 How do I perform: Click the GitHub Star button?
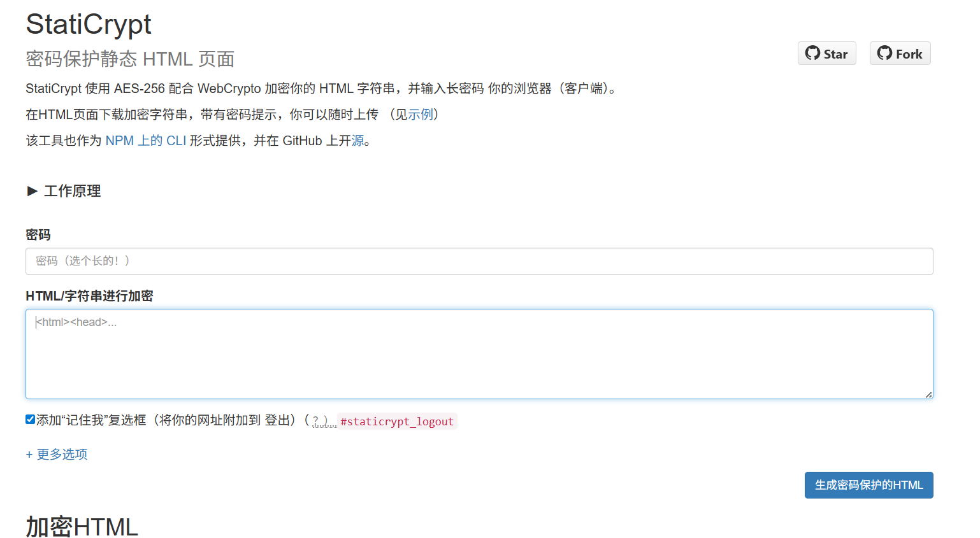click(x=826, y=53)
